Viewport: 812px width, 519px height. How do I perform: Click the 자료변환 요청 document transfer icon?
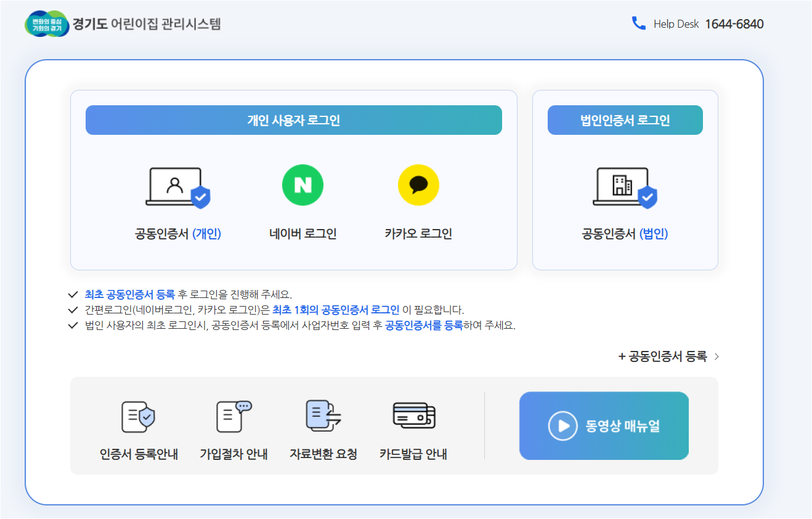click(x=323, y=415)
